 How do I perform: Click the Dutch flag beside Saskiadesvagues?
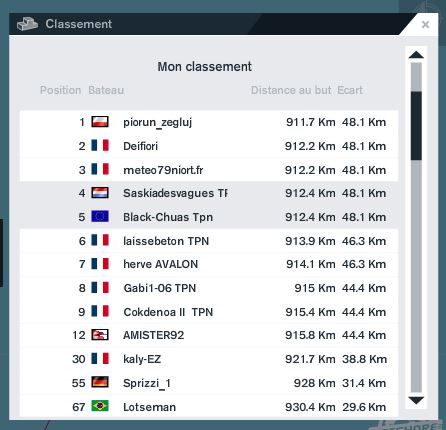(100, 193)
